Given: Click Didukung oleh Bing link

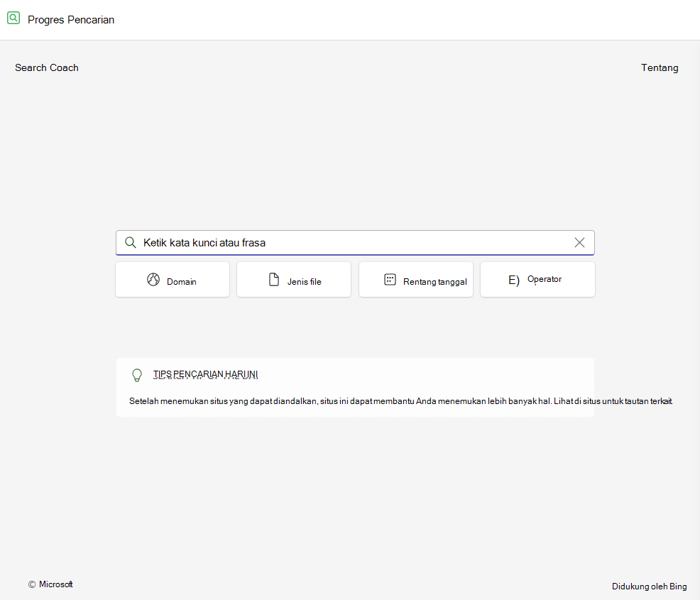Looking at the screenshot, I should (649, 587).
